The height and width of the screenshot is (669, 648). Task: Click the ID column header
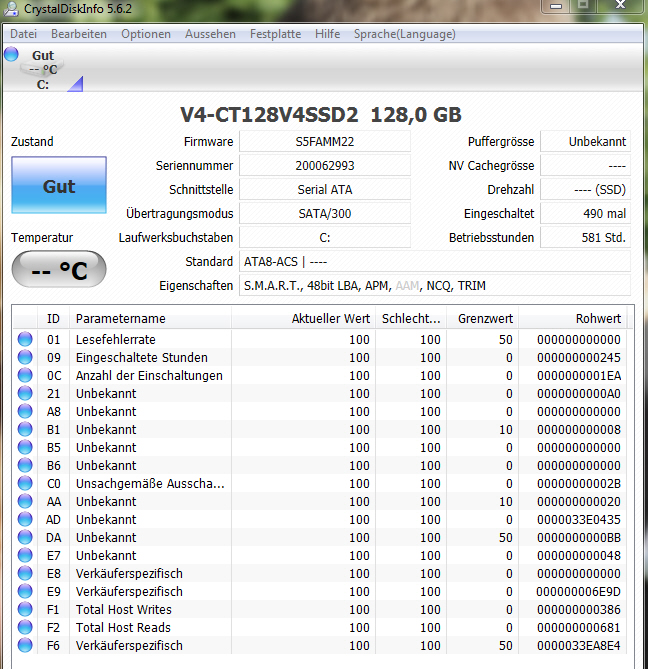tap(53, 318)
